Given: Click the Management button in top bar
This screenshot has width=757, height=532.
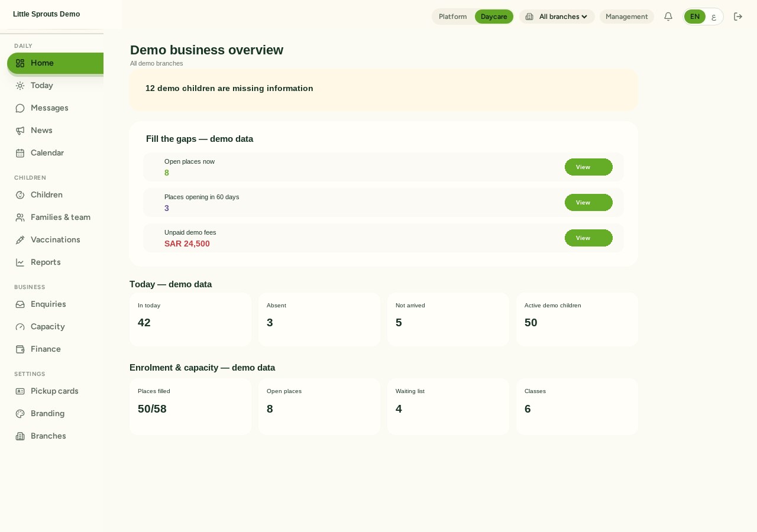Looking at the screenshot, I should [x=627, y=17].
